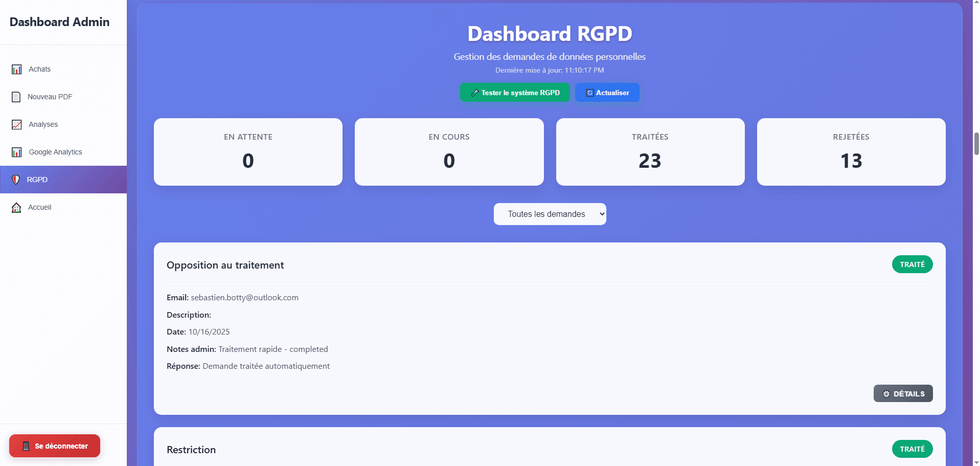Click the Dashboard Admin heading
Viewport: 980px width, 466px height.
pos(59,22)
